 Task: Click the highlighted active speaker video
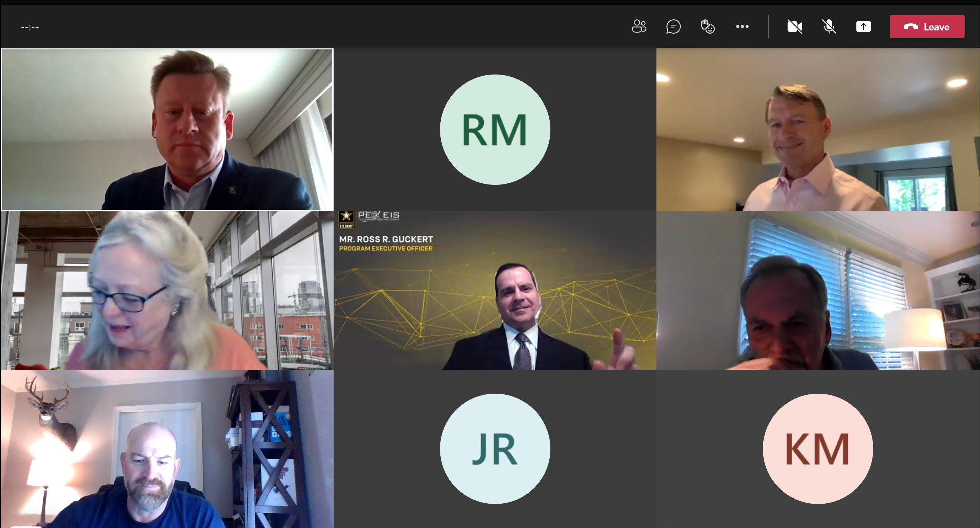click(x=167, y=130)
